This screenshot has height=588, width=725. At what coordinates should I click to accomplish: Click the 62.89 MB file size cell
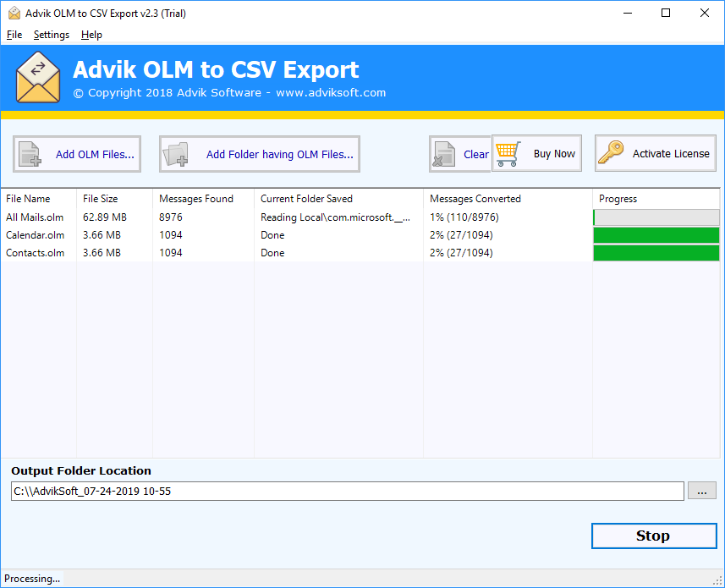pyautogui.click(x=105, y=217)
